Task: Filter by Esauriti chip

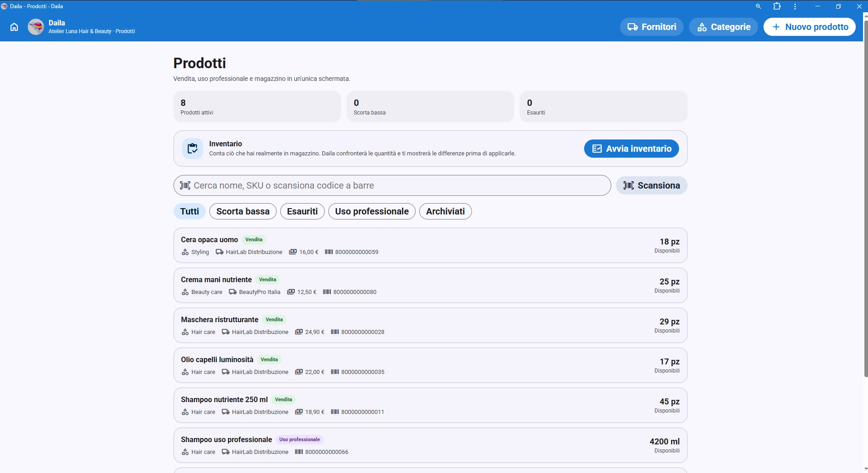Action: [x=303, y=211]
